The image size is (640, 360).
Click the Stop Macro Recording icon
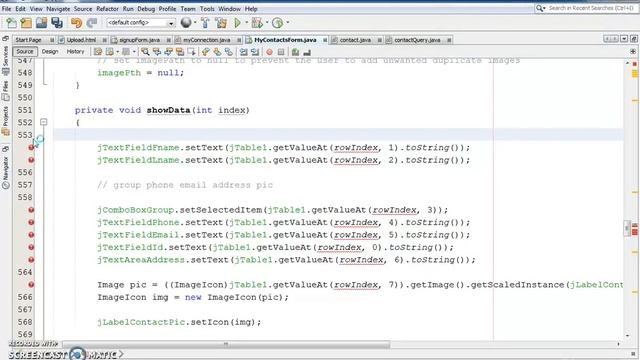click(281, 52)
